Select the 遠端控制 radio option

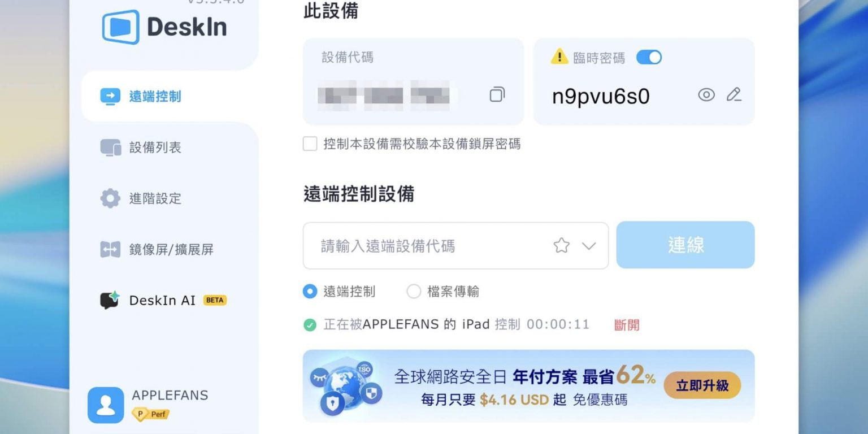310,292
